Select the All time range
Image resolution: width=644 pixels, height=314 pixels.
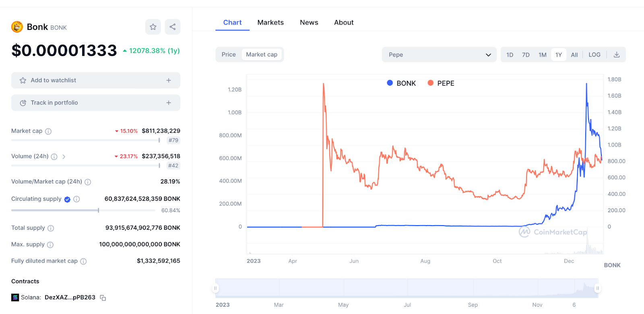(574, 55)
